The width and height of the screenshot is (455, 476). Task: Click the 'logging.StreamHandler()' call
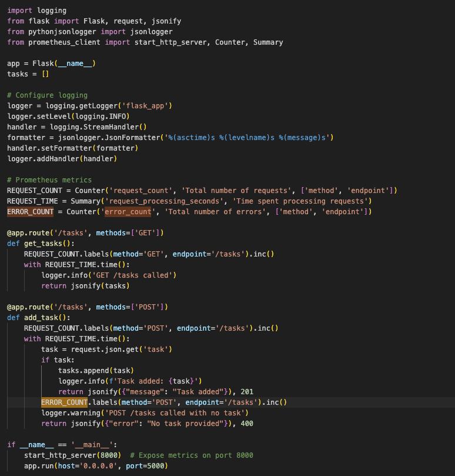click(x=98, y=127)
